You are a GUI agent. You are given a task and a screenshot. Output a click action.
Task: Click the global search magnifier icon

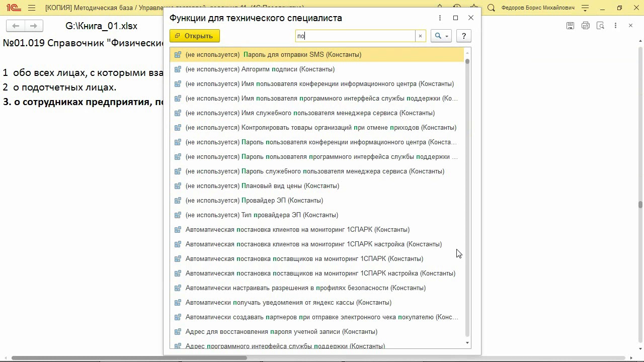pyautogui.click(x=492, y=8)
